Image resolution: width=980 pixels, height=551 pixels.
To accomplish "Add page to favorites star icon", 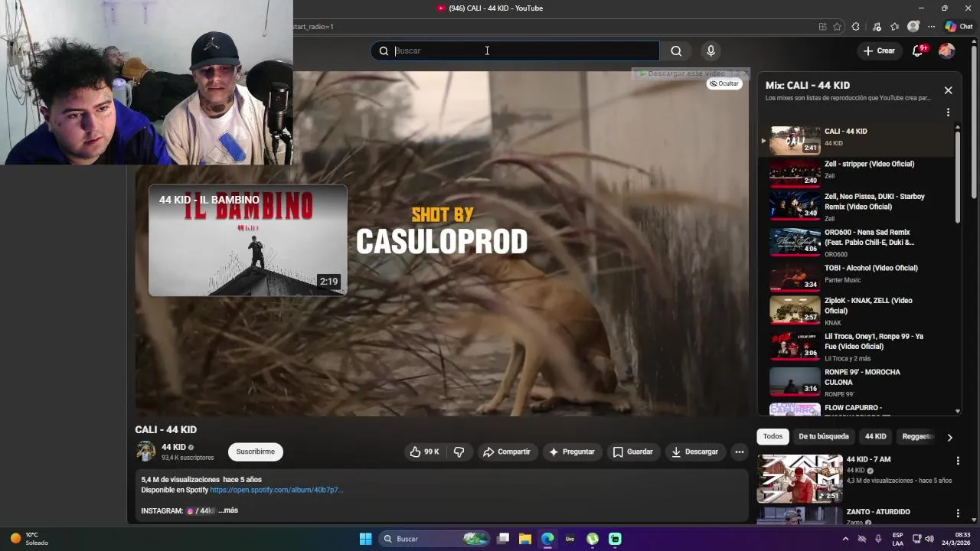I will pyautogui.click(x=837, y=27).
